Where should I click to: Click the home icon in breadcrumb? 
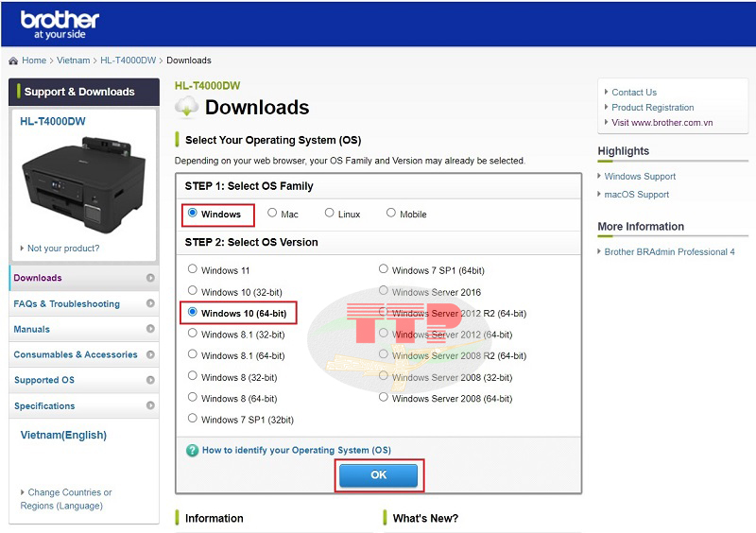click(x=13, y=60)
